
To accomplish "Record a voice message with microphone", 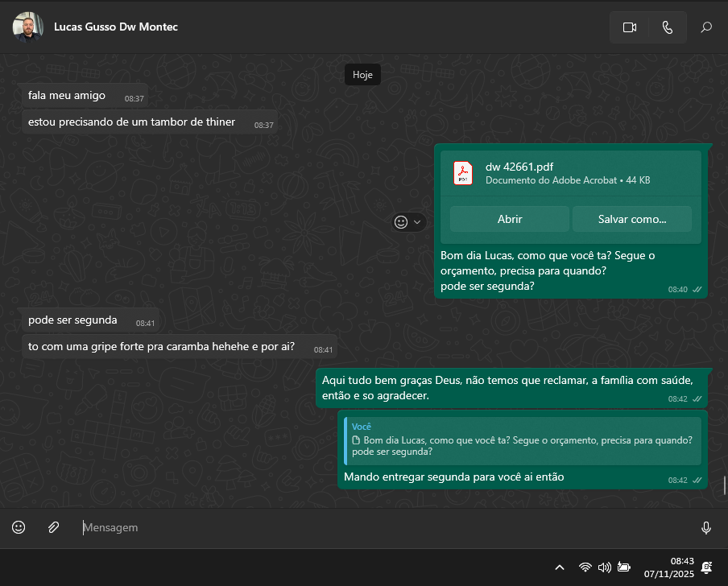I will click(x=705, y=528).
